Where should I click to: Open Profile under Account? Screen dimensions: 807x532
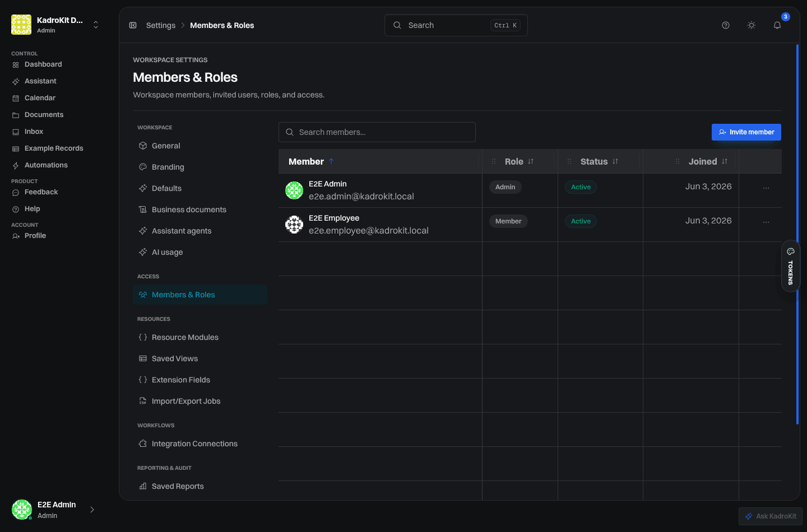pos(35,236)
